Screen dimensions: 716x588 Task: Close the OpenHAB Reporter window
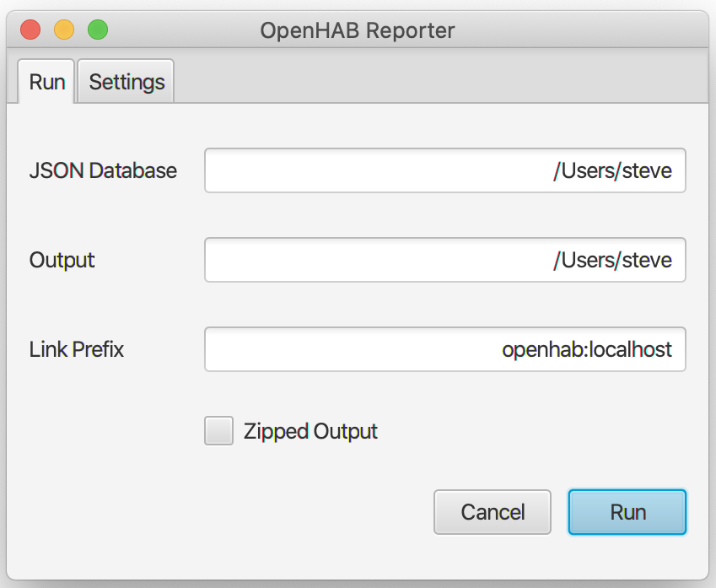pos(30,30)
